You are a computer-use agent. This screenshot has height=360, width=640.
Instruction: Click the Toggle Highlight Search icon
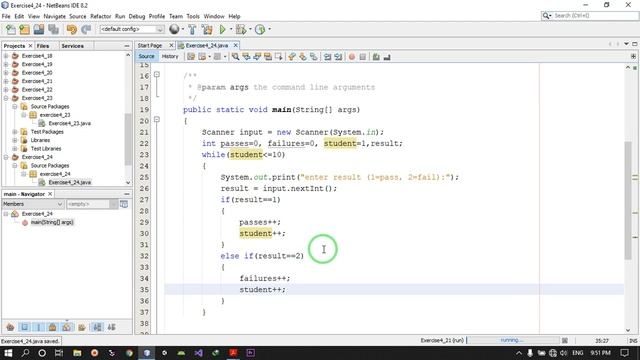pos(268,57)
